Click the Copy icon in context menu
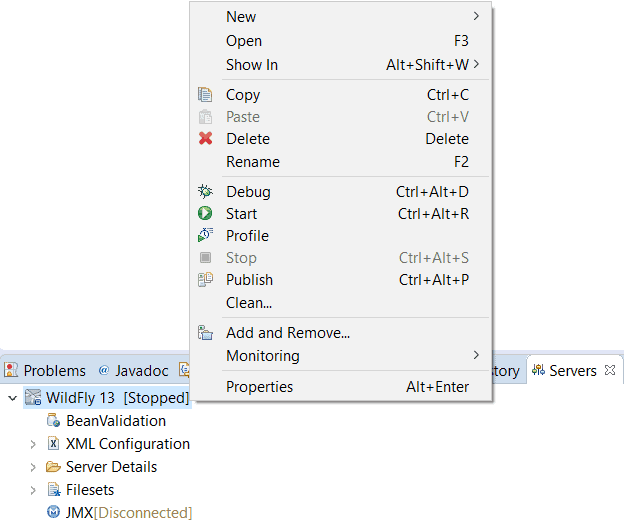Viewport: 624px width, 527px height. click(x=205, y=95)
